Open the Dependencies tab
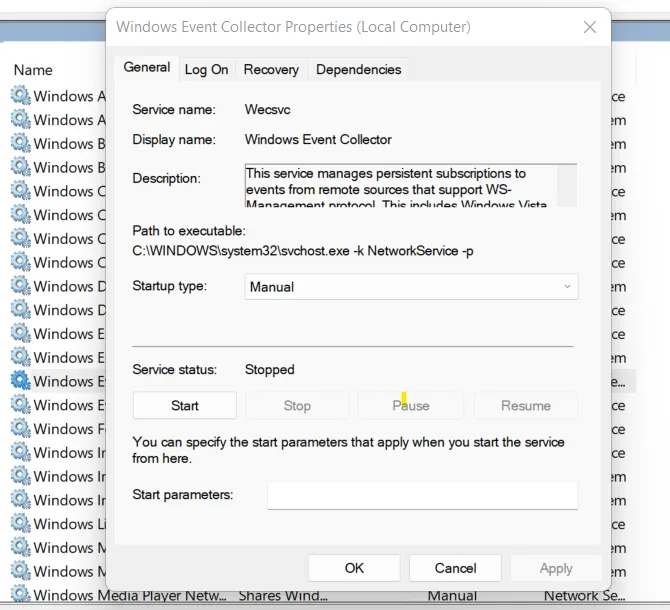 point(359,70)
